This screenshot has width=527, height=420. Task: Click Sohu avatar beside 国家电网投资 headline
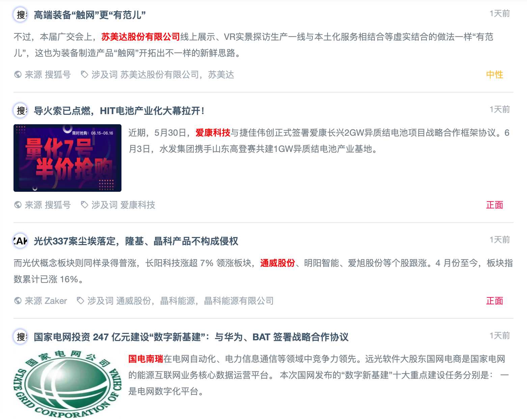(x=20, y=337)
